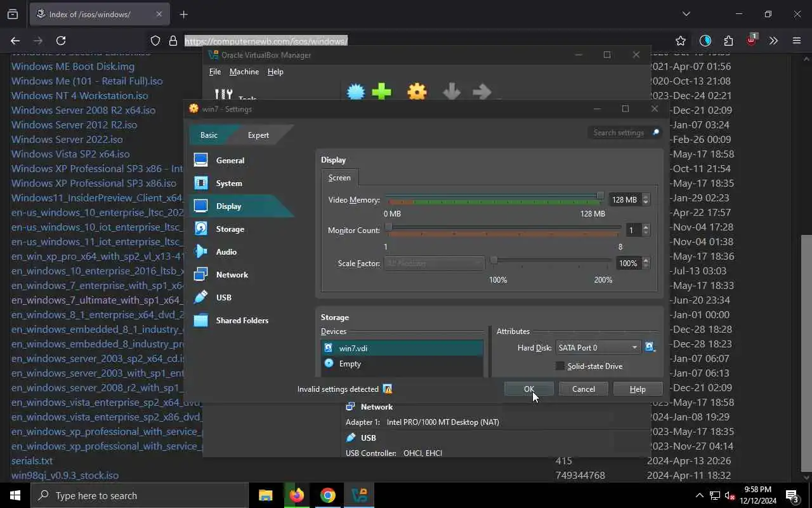Click the grey Discard down-arrow icon

click(452, 92)
